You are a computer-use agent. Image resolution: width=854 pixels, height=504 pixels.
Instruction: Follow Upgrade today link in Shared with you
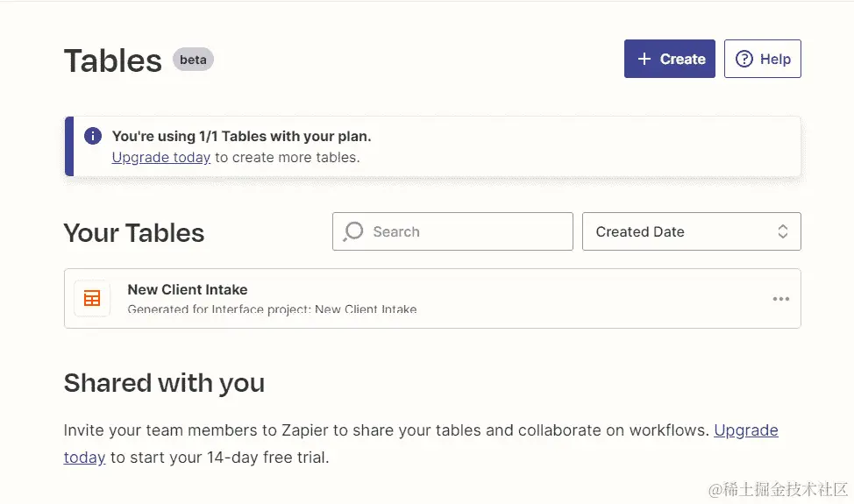[x=746, y=430]
